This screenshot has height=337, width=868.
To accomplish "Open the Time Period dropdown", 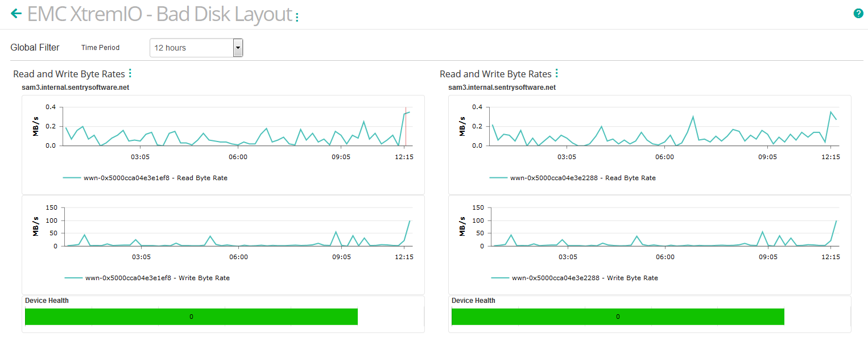I will [193, 48].
